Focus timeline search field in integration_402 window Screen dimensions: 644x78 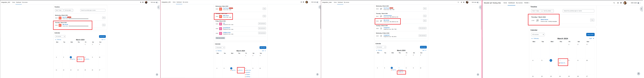93,10
